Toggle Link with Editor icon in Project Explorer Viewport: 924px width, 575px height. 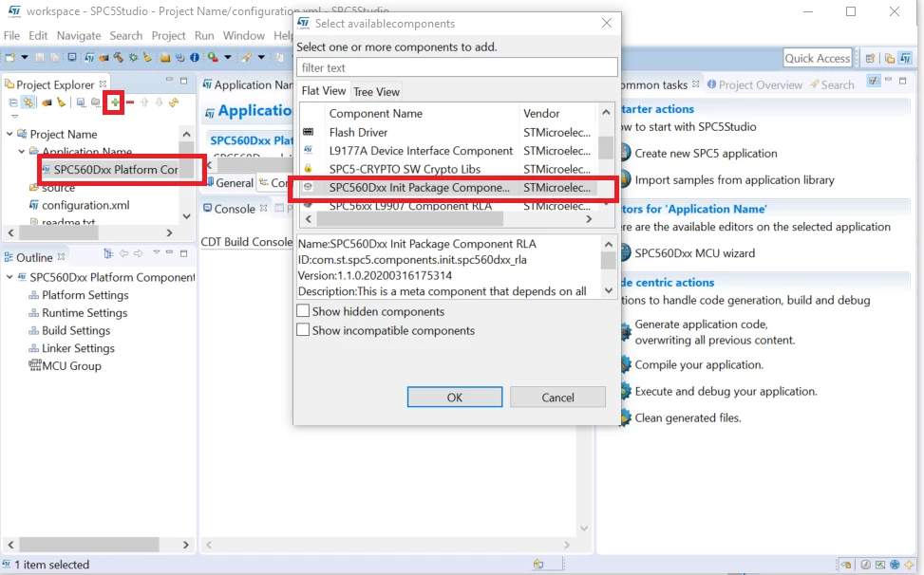click(x=28, y=102)
